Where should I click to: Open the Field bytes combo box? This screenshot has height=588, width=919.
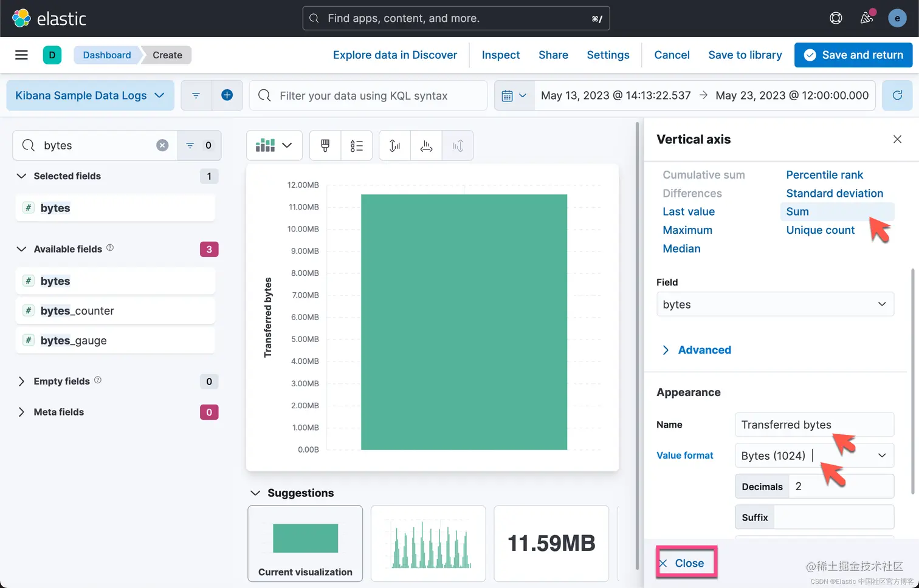pos(775,304)
